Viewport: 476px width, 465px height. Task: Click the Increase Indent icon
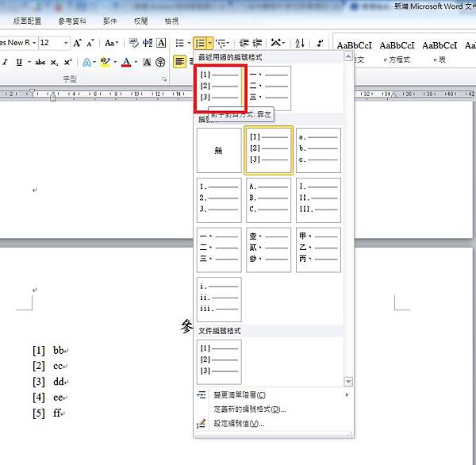pos(257,43)
